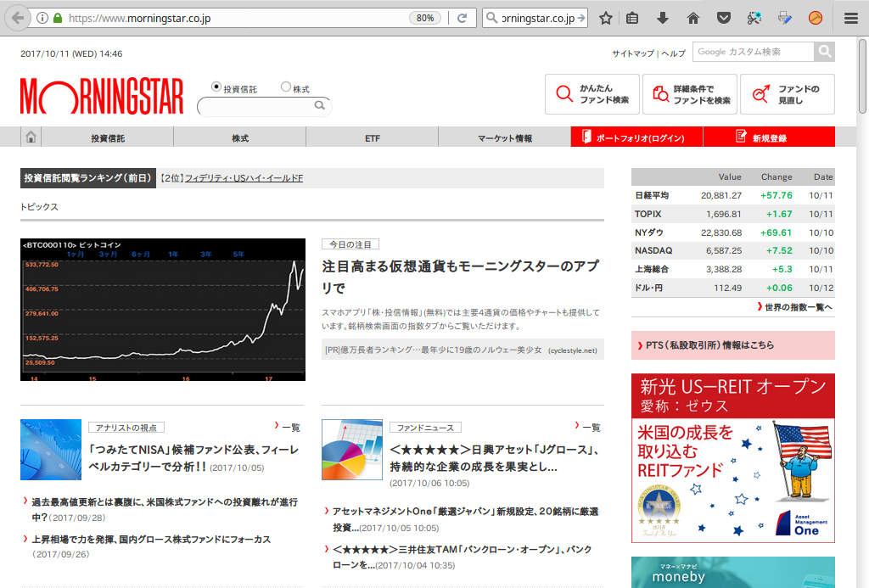Screen dimensions: 869x588
Task: Show site information icon in address bar
Action: tap(42, 19)
